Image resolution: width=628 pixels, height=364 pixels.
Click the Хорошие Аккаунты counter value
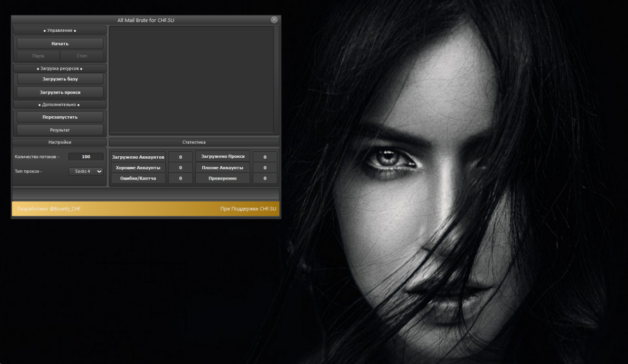click(x=181, y=168)
